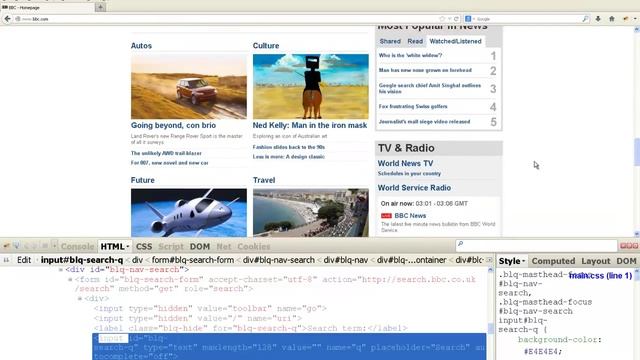Open Going beyond, con brio article
The image size is (640, 360).
coord(173,125)
